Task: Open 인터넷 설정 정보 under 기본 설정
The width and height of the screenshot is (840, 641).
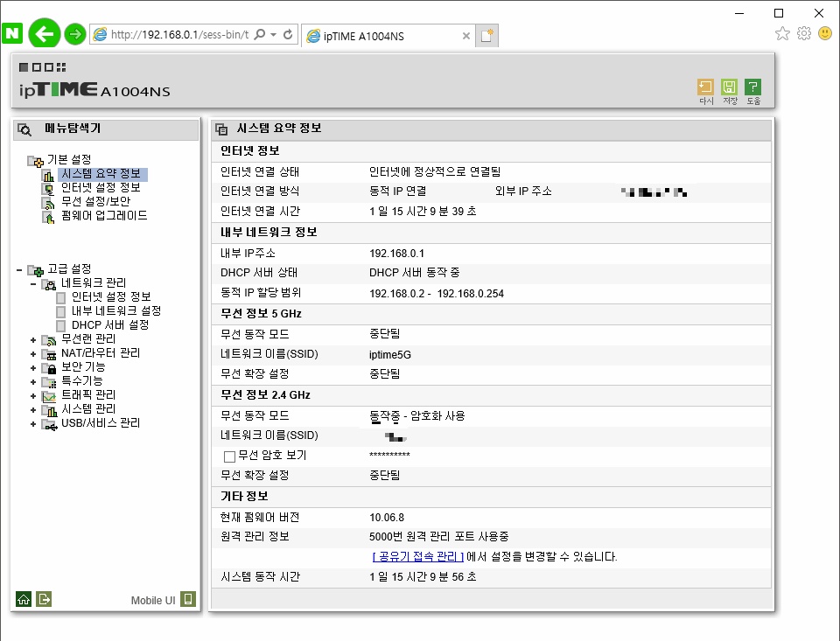Action: click(x=101, y=187)
